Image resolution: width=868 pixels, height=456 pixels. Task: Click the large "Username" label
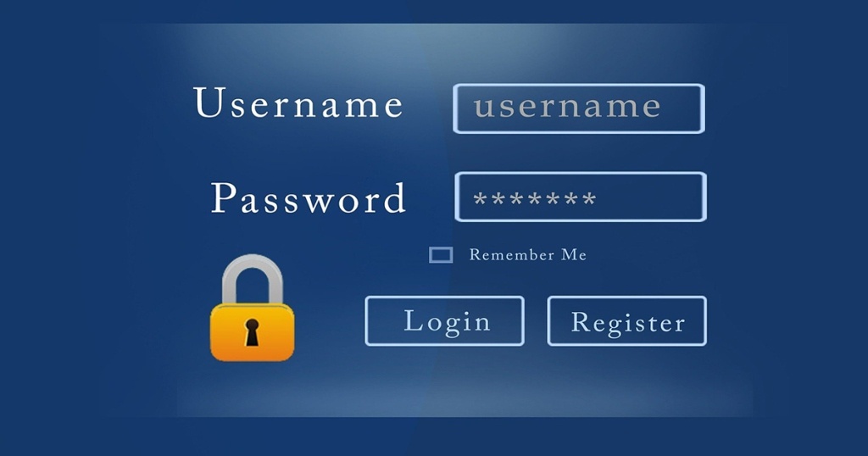[x=298, y=103]
